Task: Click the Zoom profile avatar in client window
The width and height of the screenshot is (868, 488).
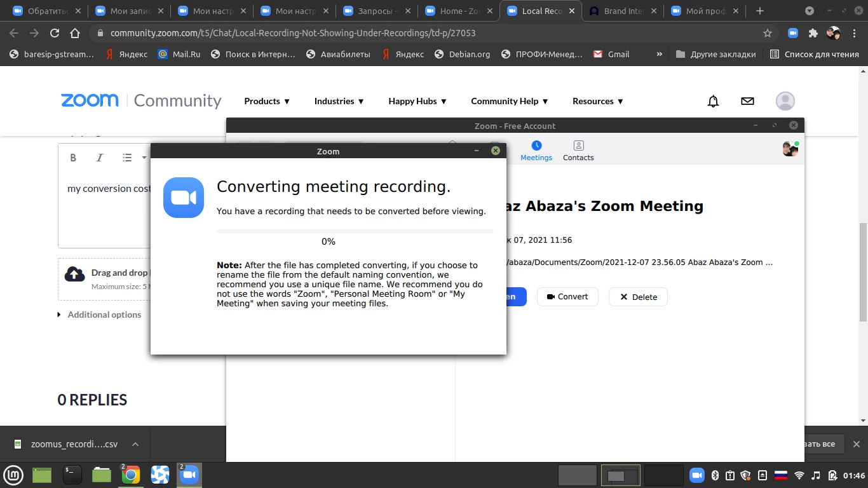Action: click(790, 149)
